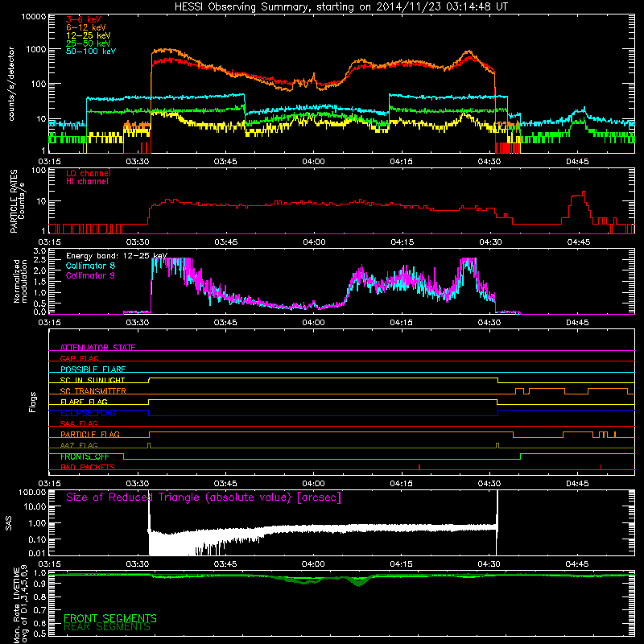The height and width of the screenshot is (644, 644).
Task: Click the 04:00 tick under the counts plot
Action: pos(313,162)
